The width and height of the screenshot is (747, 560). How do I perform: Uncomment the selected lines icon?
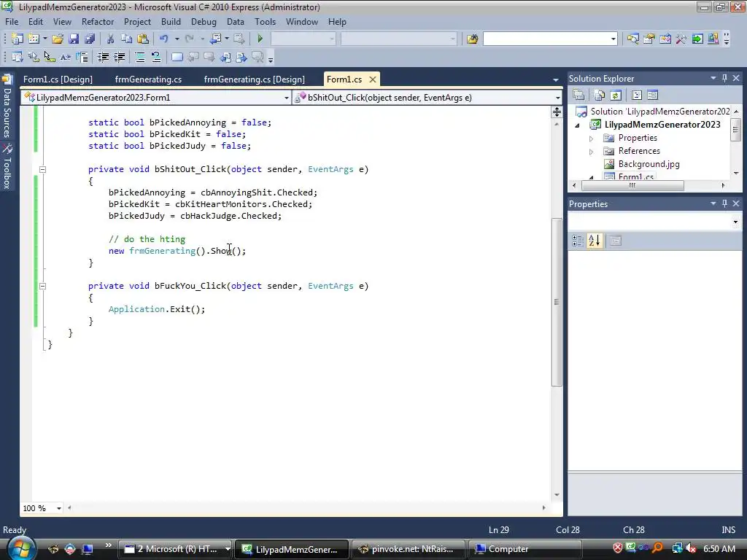pos(156,57)
